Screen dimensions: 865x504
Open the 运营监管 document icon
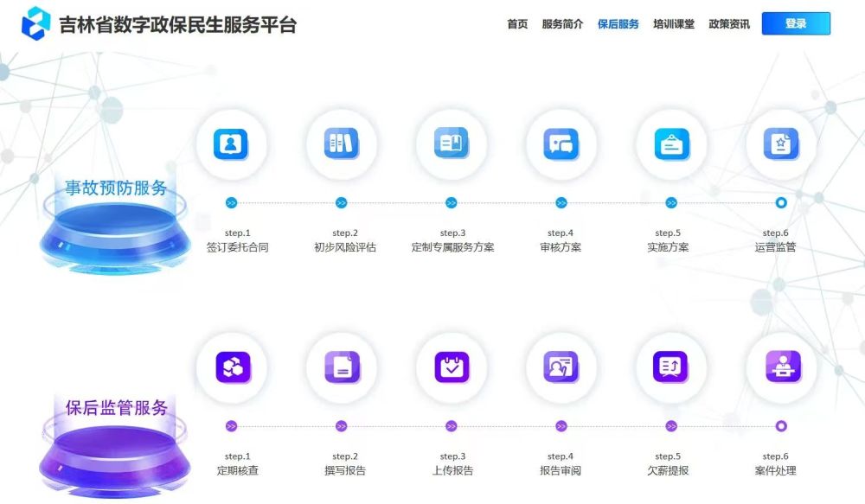[x=781, y=144]
